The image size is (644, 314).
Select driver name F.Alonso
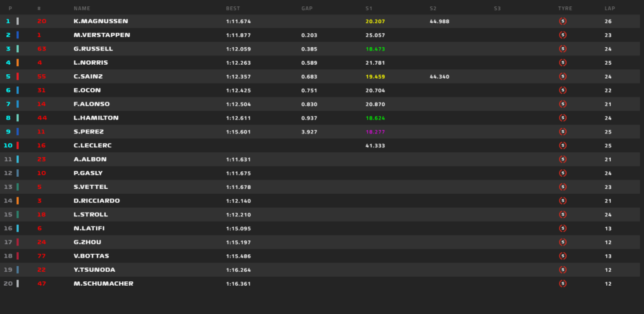tap(91, 104)
